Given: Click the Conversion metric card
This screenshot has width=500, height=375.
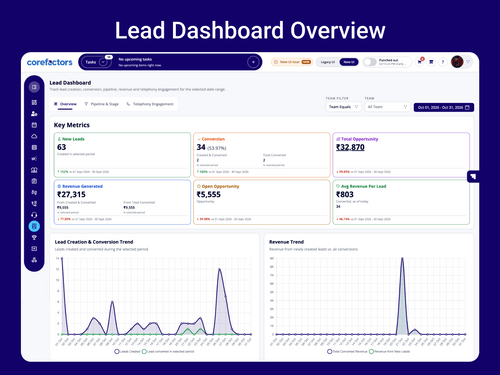Looking at the screenshot, I should coord(262,155).
